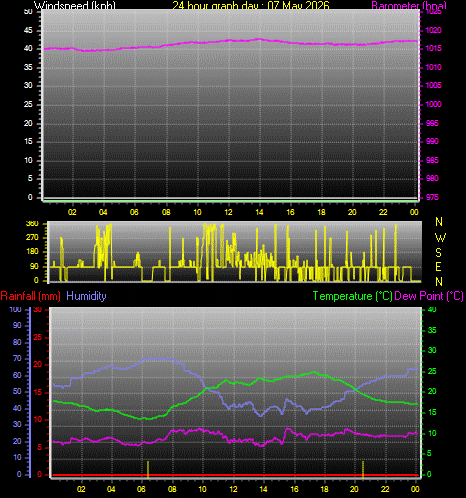
Task: Click the "E" compass direction label
Action: [x=439, y=267]
